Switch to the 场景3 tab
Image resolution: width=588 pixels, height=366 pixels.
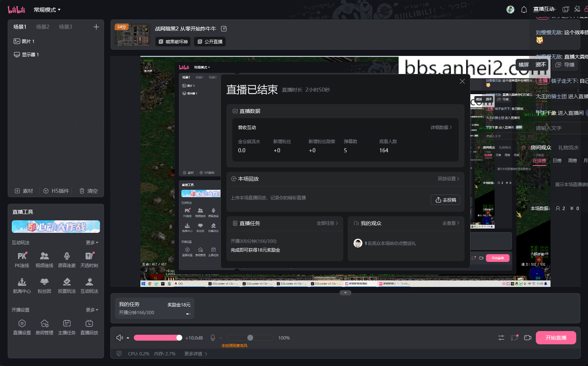[65, 27]
